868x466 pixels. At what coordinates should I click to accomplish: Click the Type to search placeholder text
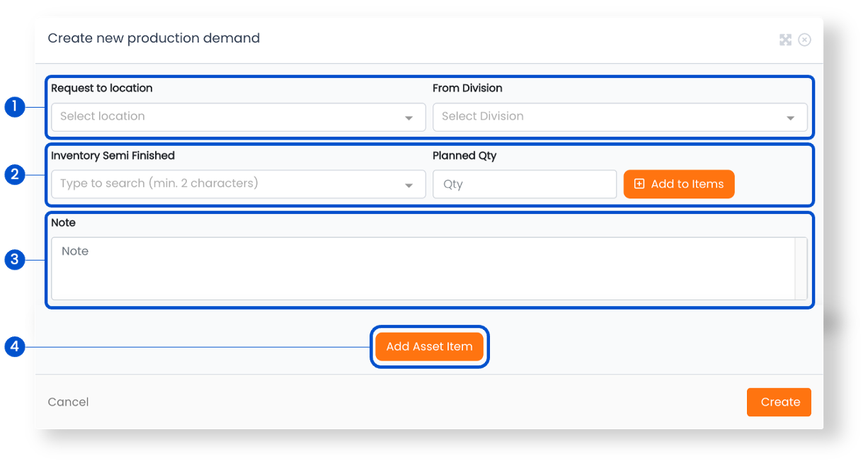(x=159, y=183)
